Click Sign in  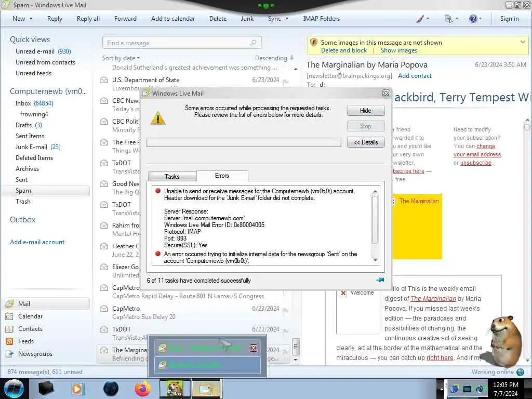click(509, 19)
